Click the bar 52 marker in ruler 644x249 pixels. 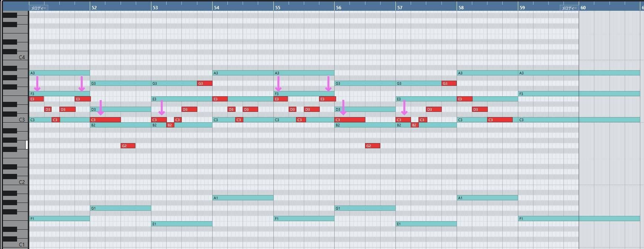click(x=94, y=7)
